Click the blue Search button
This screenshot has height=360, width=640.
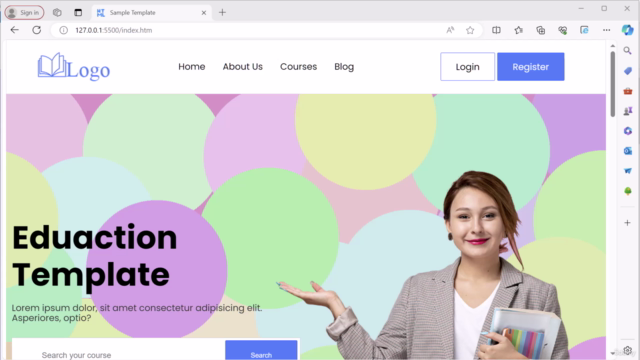pos(261,350)
